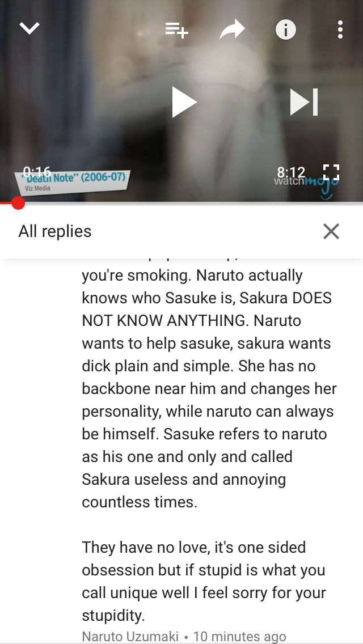
Task: Click the 10 minutes ago timestamp
Action: (x=240, y=636)
